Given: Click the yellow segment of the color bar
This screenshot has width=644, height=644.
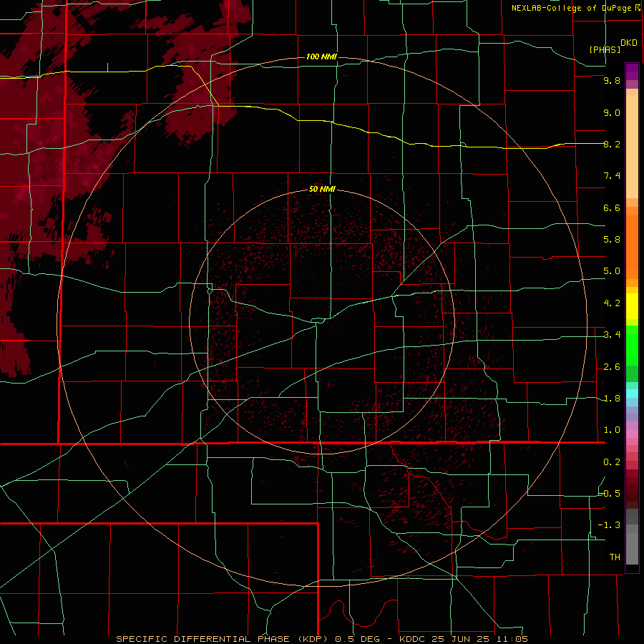Looking at the screenshot, I should coord(632,306).
